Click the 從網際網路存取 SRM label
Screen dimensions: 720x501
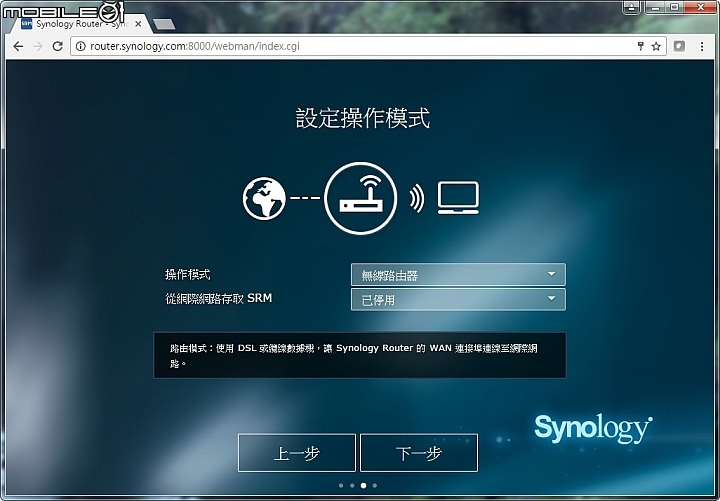point(219,298)
